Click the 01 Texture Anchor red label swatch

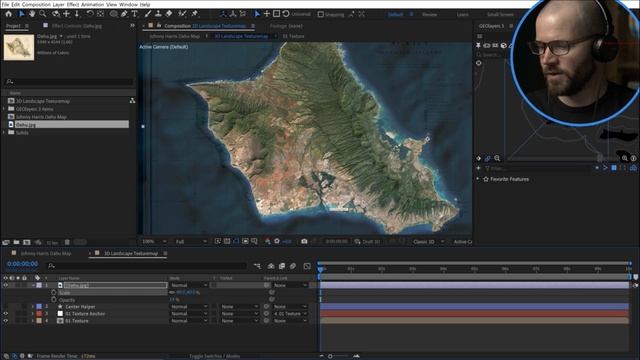pos(39,313)
